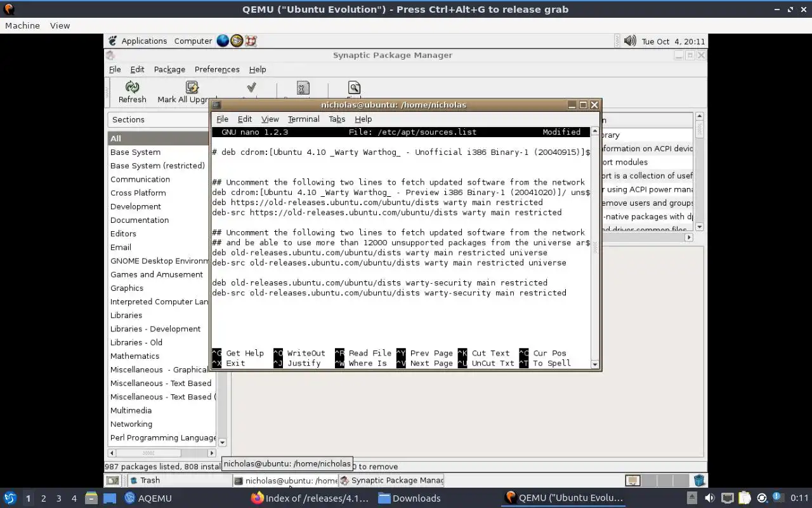Open the Trash applet icon at panel's right end
The height and width of the screenshot is (508, 812).
(x=699, y=481)
